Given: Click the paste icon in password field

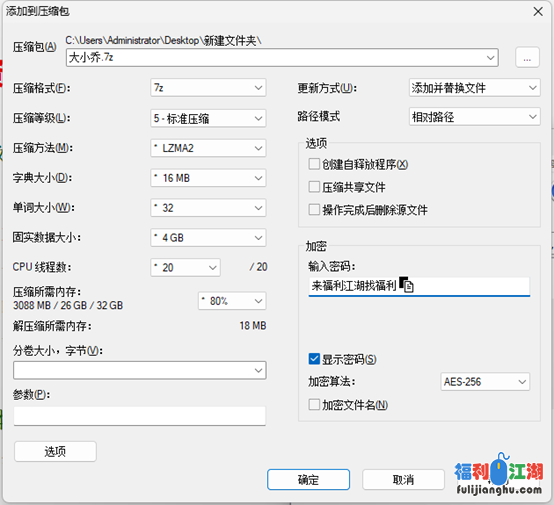Looking at the screenshot, I should pyautogui.click(x=406, y=284).
